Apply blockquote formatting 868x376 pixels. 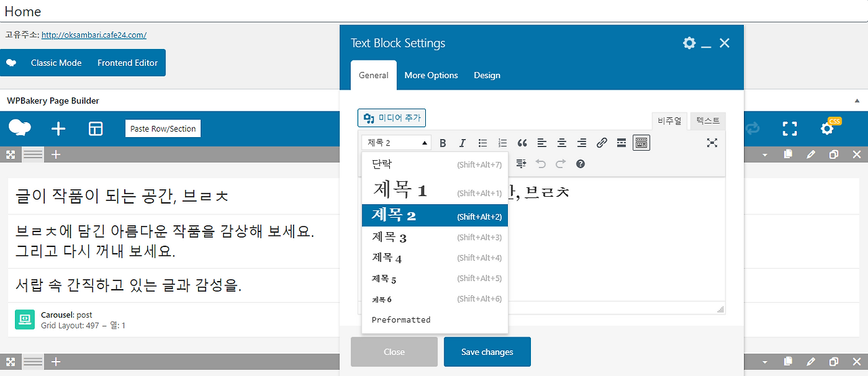pos(522,143)
